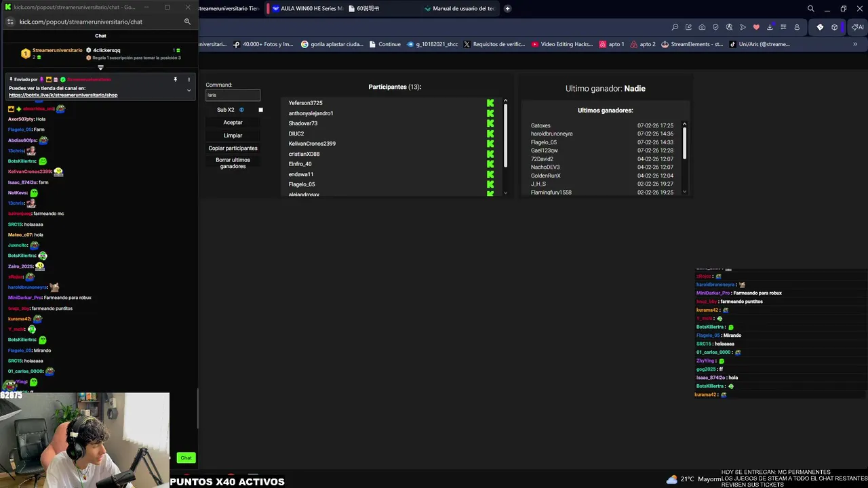Image resolution: width=868 pixels, height=488 pixels.
Task: Click the play icon in browser toolbar
Action: 743,27
